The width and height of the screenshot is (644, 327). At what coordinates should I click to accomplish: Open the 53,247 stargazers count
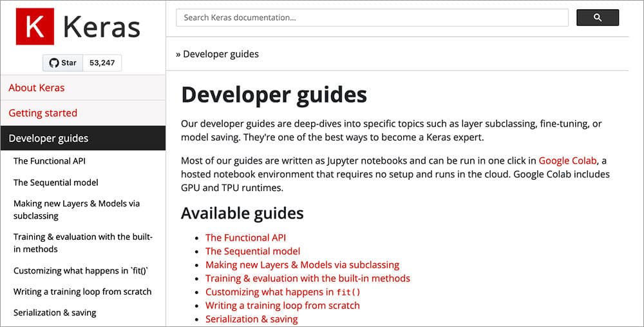[x=102, y=63]
